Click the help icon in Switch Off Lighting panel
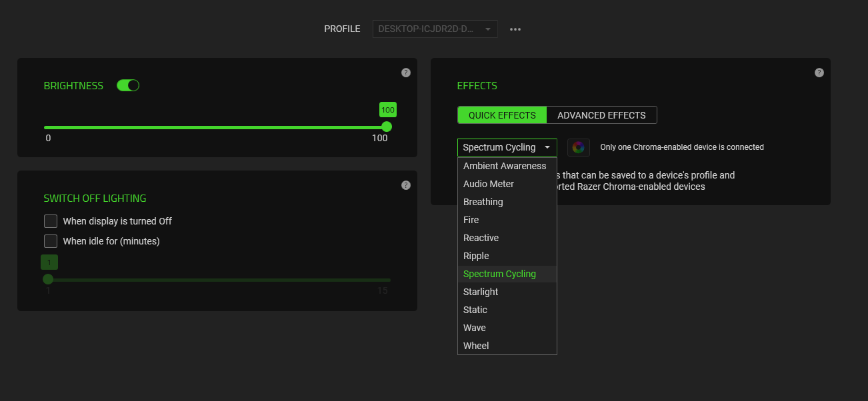This screenshot has width=868, height=401. (x=406, y=185)
